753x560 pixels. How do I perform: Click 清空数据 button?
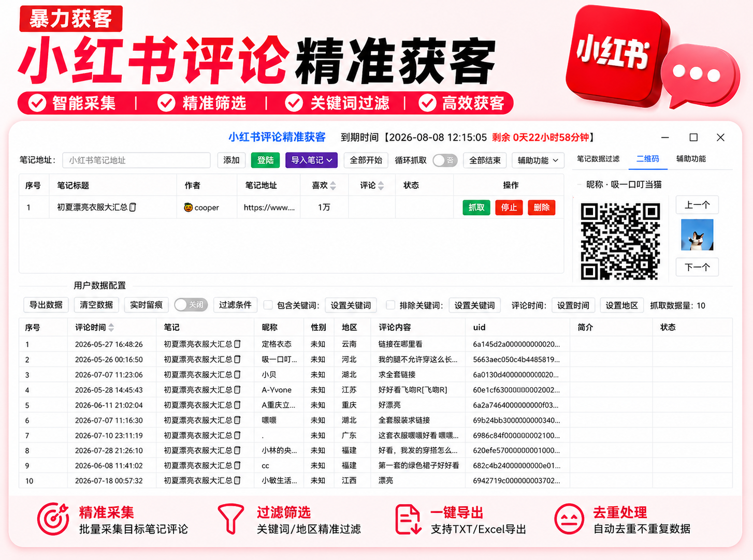96,305
